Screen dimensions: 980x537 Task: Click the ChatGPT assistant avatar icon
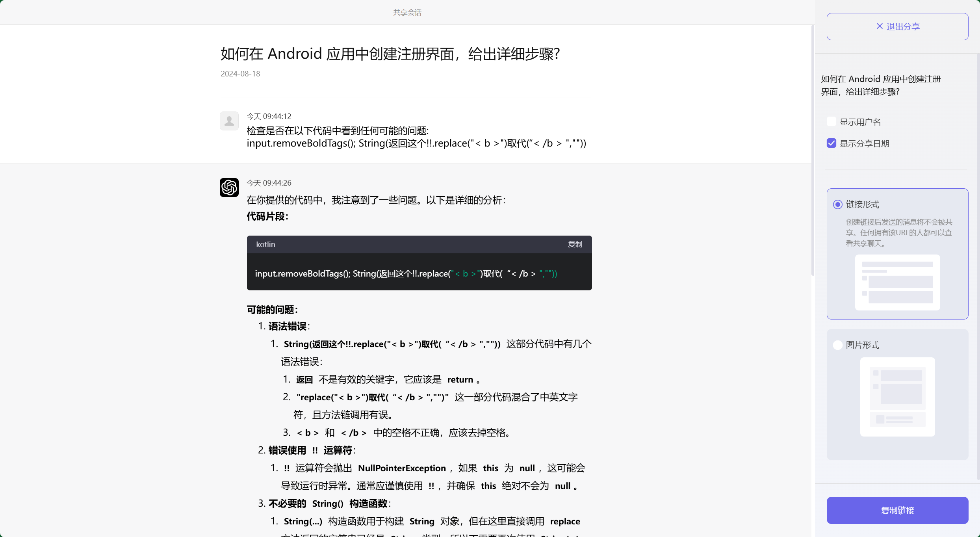pos(229,188)
